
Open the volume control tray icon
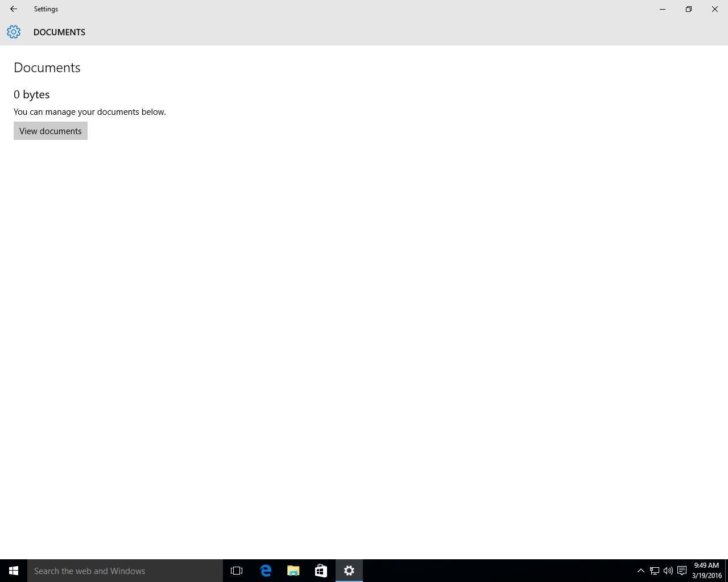click(x=668, y=571)
